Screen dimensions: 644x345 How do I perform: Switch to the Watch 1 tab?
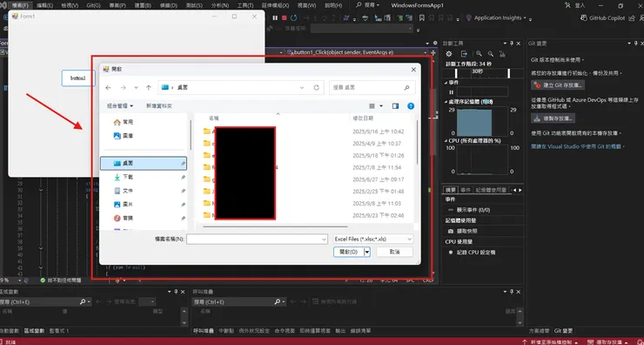pos(58,330)
